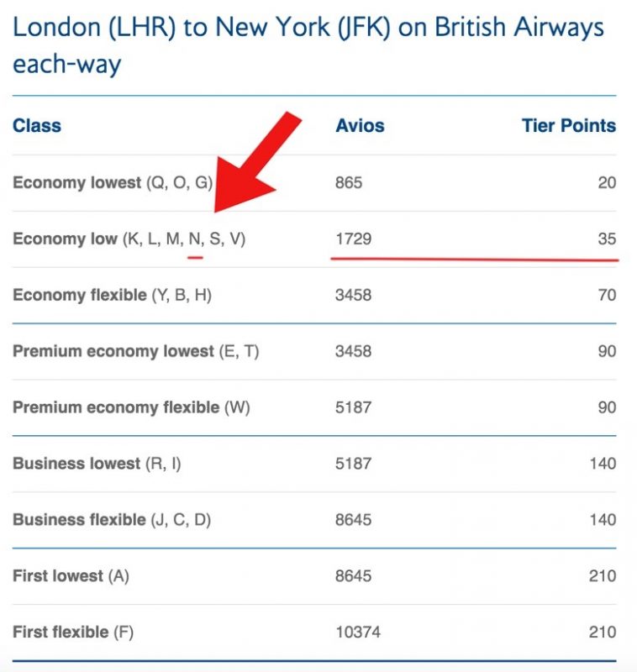Click the First flexible (F) row
Image resolution: width=637 pixels, height=672 pixels.
click(x=314, y=633)
